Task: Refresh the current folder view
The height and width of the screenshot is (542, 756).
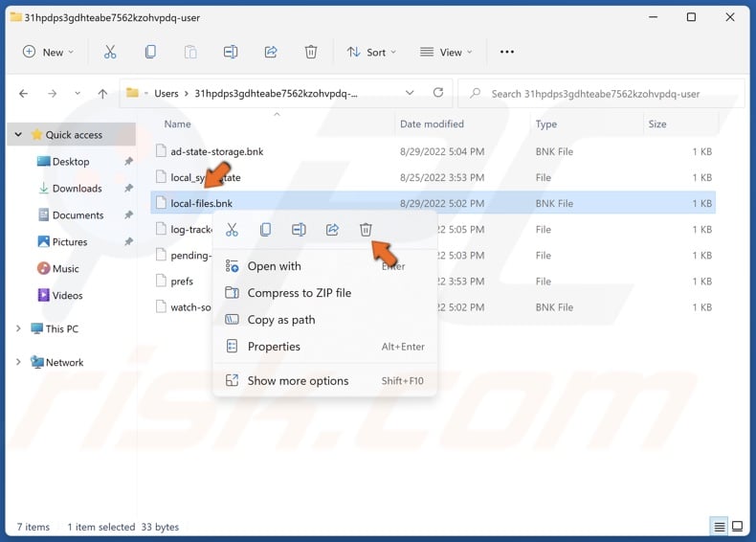Action: [x=437, y=93]
